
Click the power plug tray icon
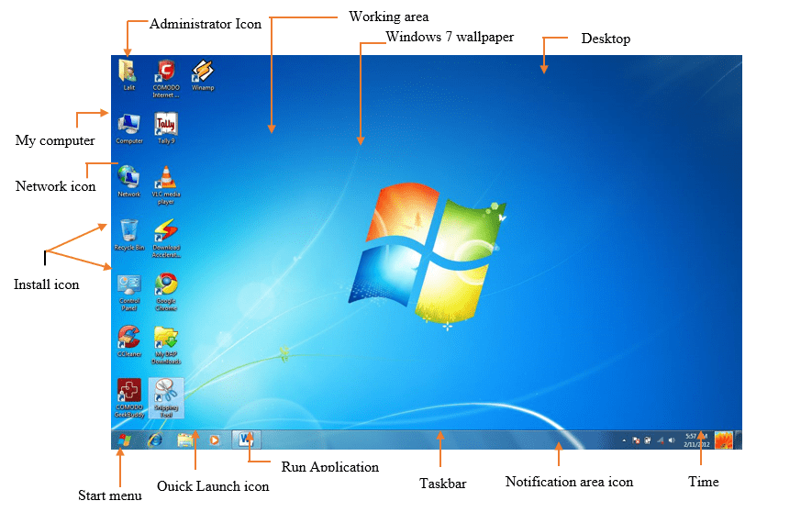tap(648, 440)
